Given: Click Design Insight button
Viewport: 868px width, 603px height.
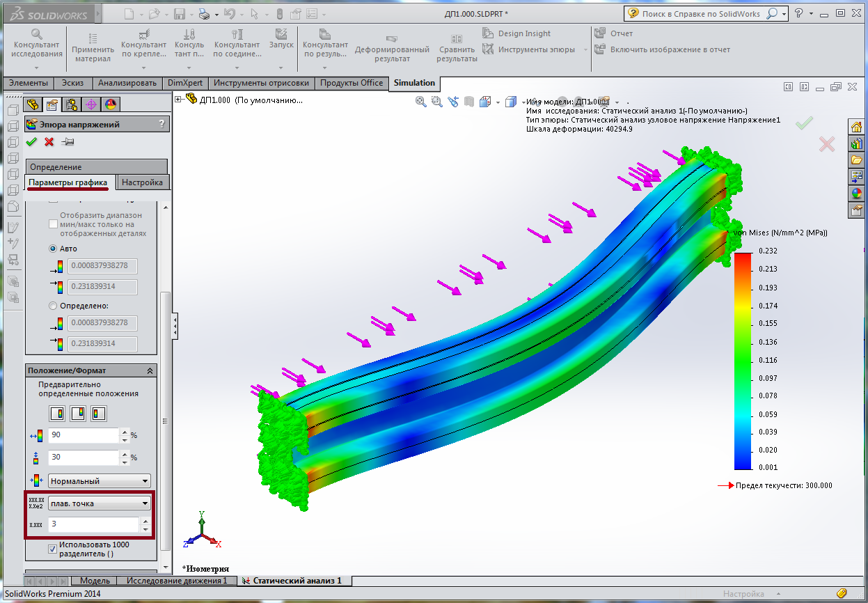Looking at the screenshot, I should pos(516,33).
